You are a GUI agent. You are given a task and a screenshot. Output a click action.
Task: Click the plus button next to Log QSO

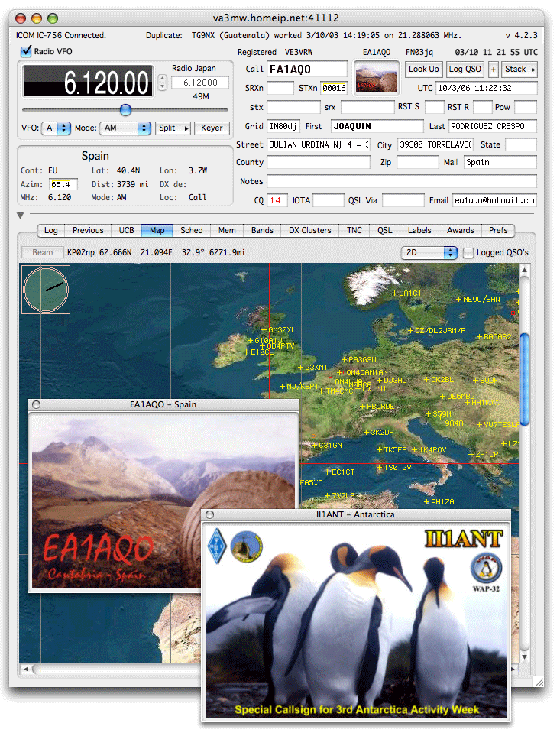[x=493, y=70]
